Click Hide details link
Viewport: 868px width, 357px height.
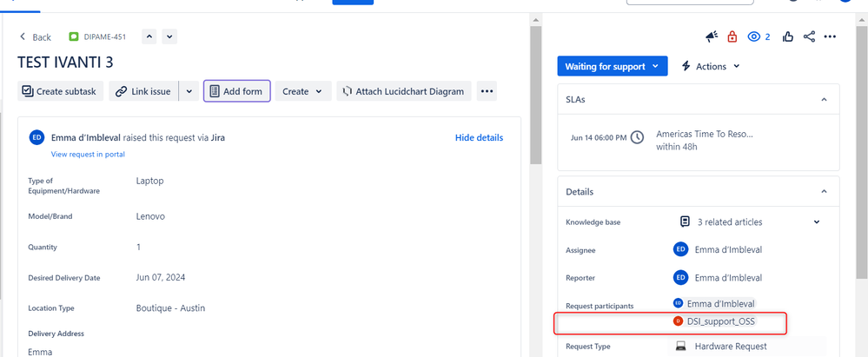pyautogui.click(x=479, y=137)
